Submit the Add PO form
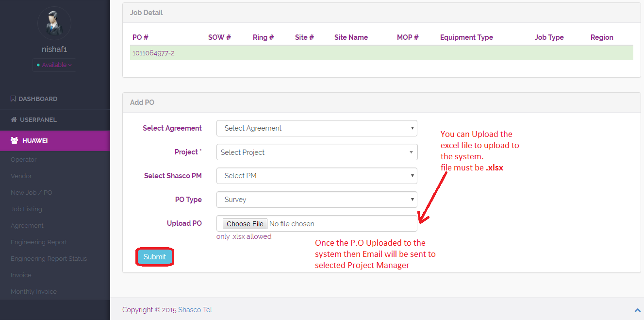This screenshot has height=320, width=644. click(154, 257)
